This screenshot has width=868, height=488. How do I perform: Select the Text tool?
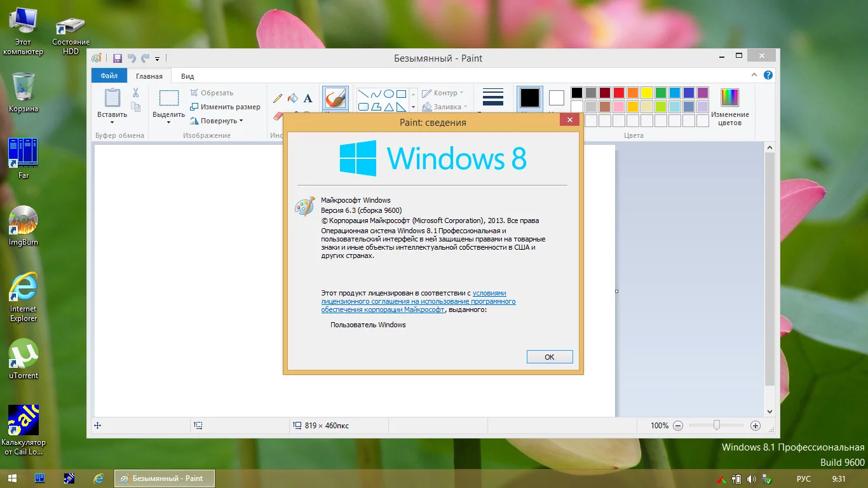(x=308, y=98)
